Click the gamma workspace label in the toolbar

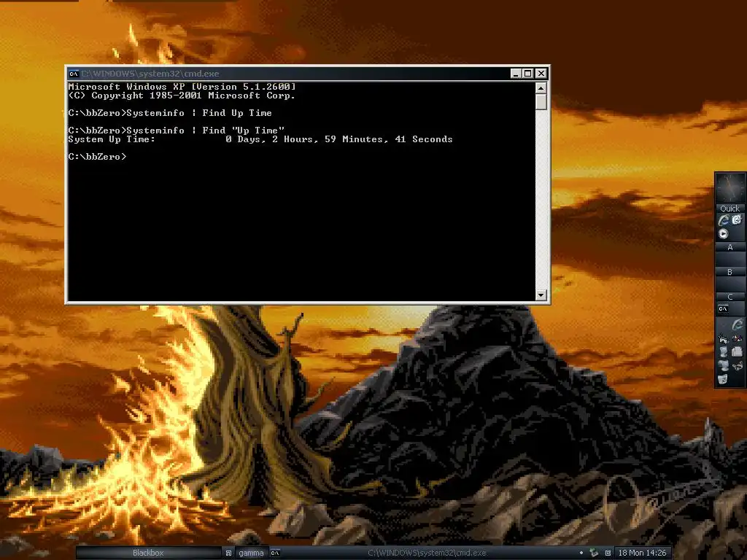251,553
